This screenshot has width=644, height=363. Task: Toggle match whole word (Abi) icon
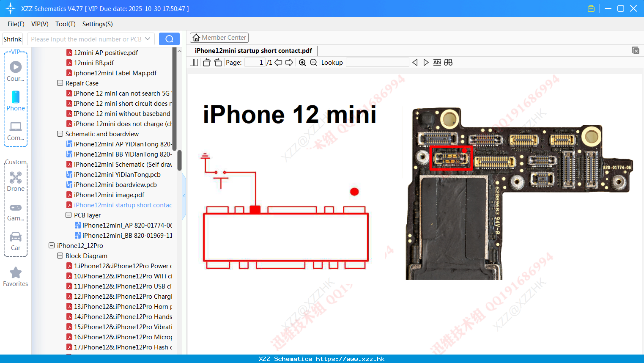(437, 63)
